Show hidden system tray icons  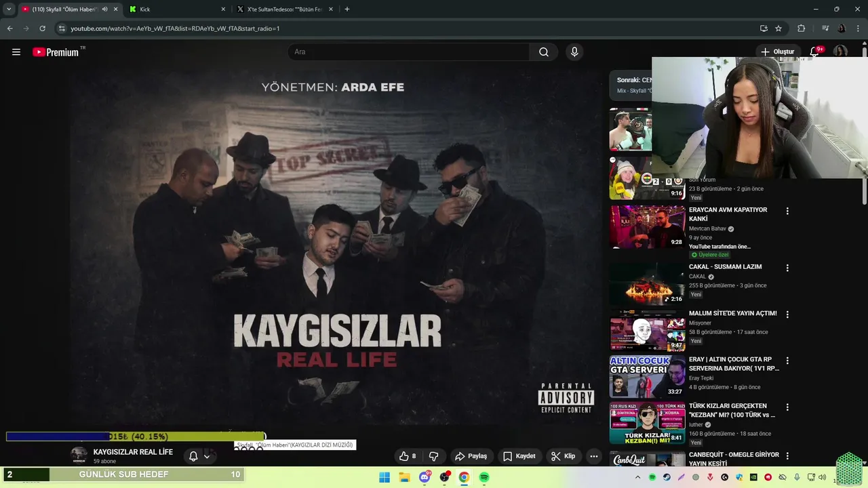[x=637, y=477]
